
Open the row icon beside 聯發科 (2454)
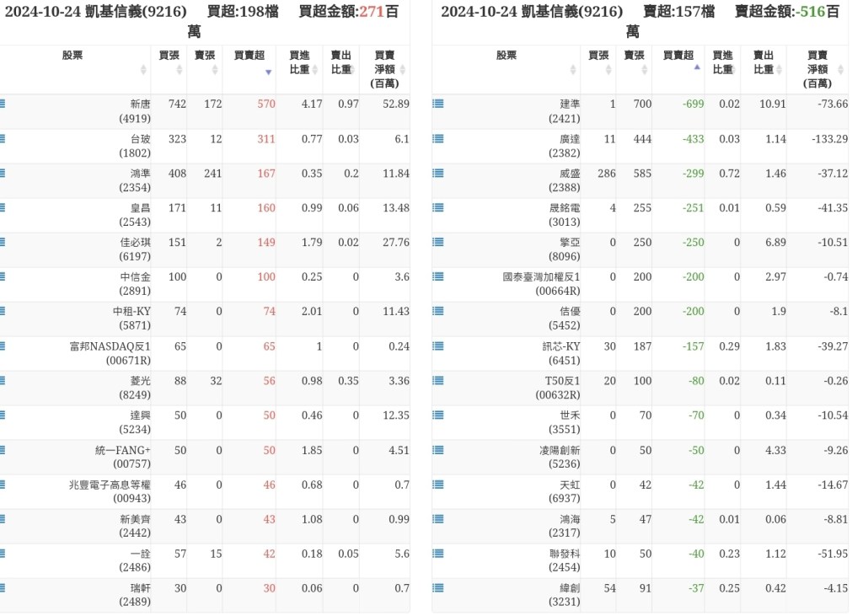pyautogui.click(x=438, y=553)
